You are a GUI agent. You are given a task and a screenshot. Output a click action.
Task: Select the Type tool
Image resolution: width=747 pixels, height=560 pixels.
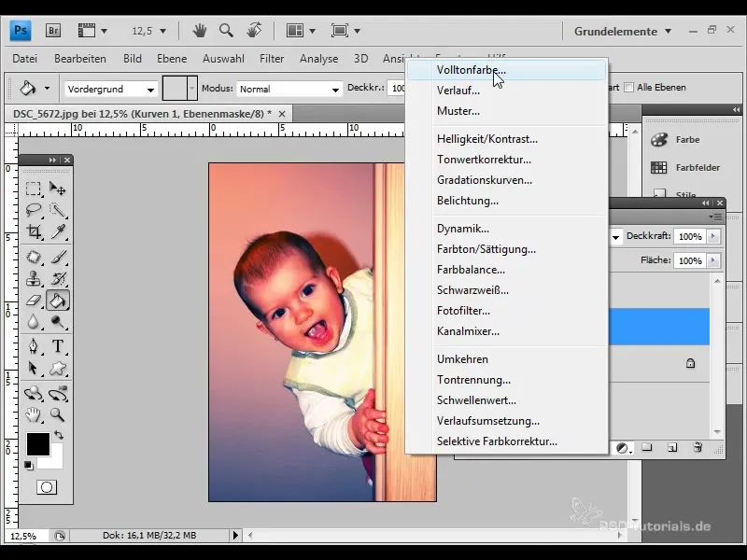tap(57, 345)
